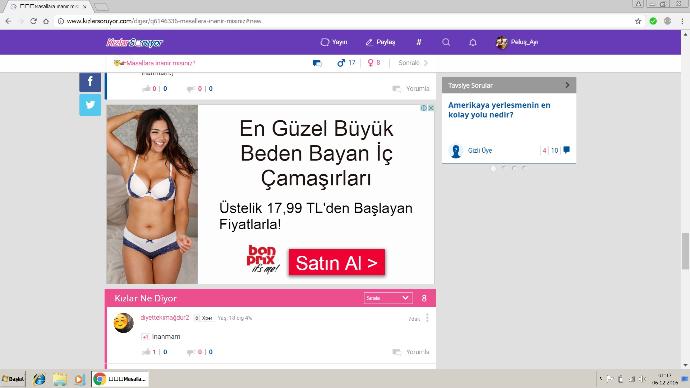Click the Chrome taskbar button
The height and width of the screenshot is (388, 690).
(120, 379)
